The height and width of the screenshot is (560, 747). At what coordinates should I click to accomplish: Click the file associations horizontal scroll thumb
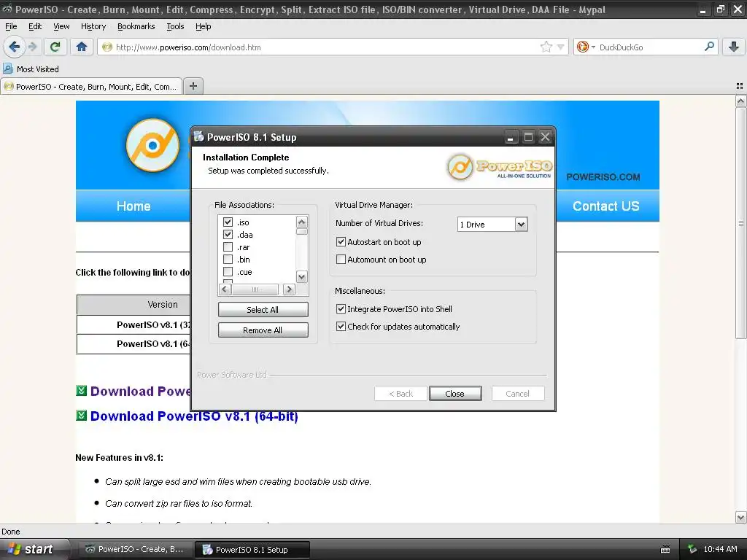(x=255, y=289)
